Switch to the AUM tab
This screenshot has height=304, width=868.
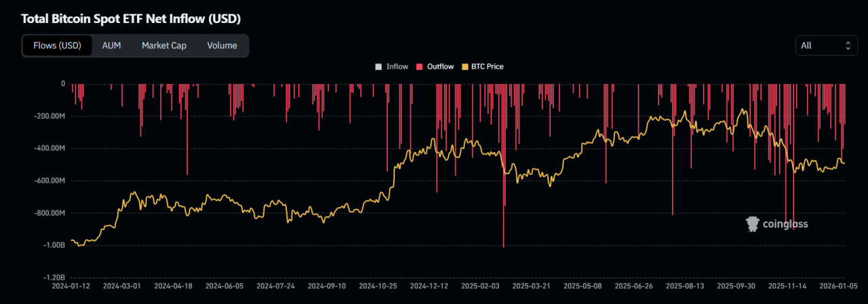[111, 45]
